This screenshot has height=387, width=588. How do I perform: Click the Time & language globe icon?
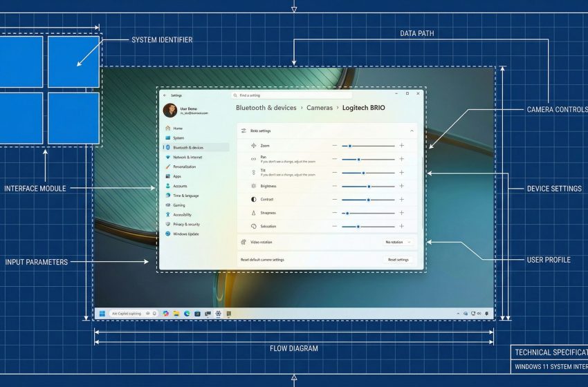pos(167,196)
